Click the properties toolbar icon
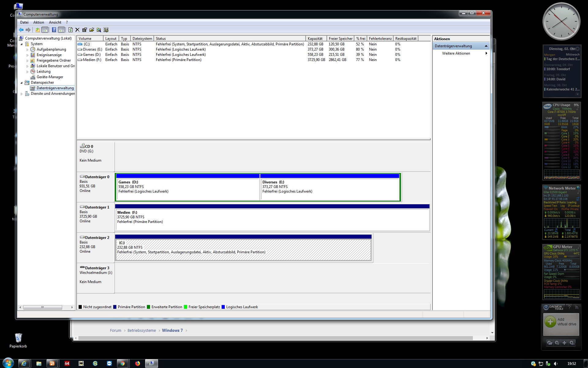Screen dimensions: 588x368 pos(85,30)
